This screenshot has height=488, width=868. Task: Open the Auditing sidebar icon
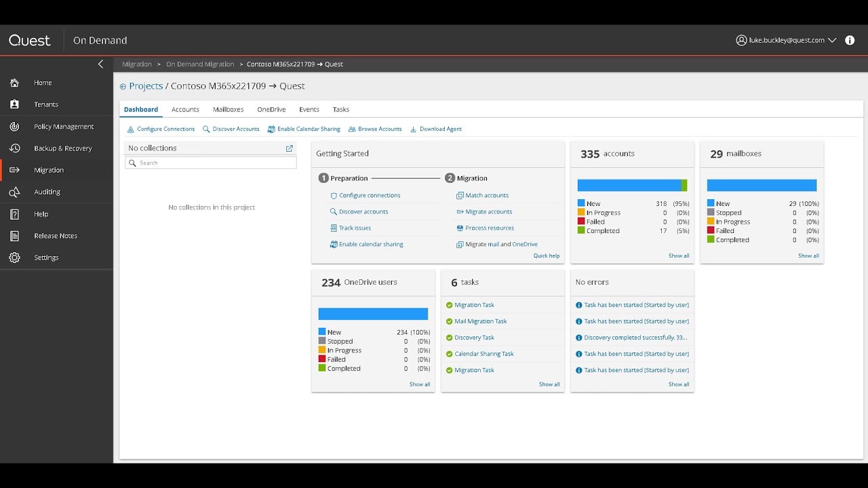pyautogui.click(x=14, y=192)
